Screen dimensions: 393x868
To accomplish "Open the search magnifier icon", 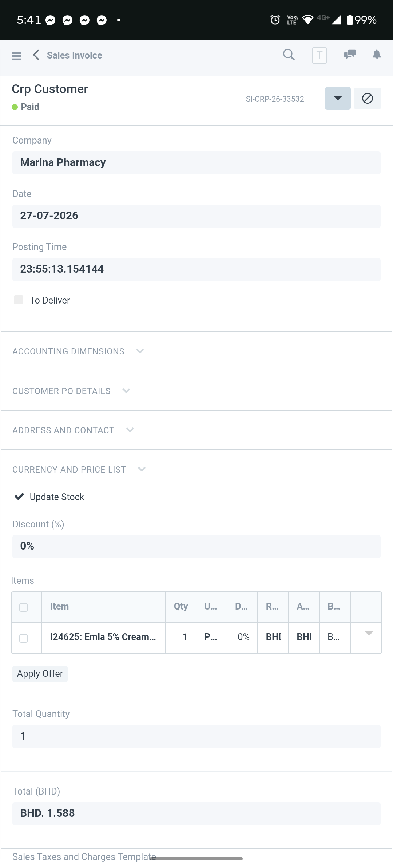I will [x=289, y=55].
